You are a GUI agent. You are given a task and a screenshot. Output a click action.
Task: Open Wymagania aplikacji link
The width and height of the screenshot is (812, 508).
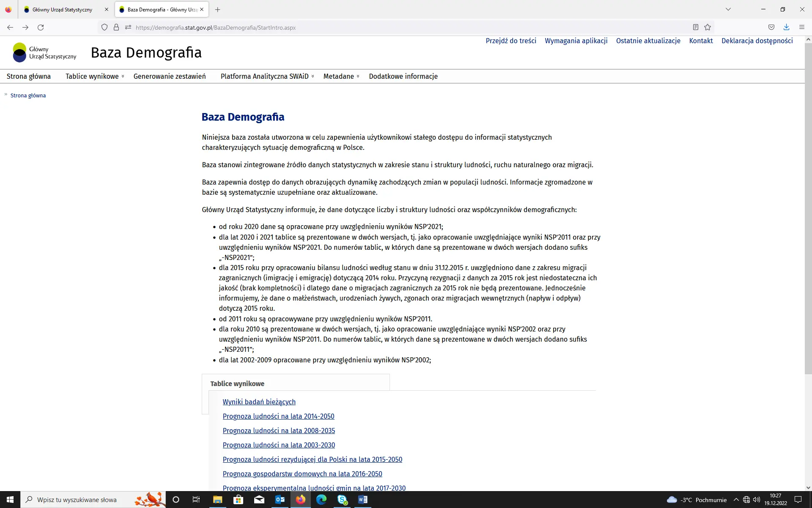(x=576, y=41)
